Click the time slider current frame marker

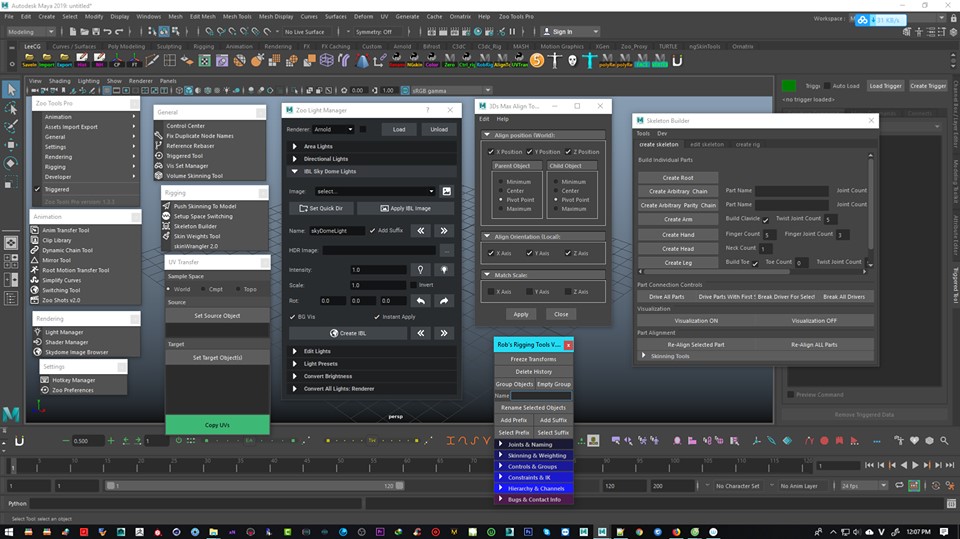pyautogui.click(x=12, y=467)
